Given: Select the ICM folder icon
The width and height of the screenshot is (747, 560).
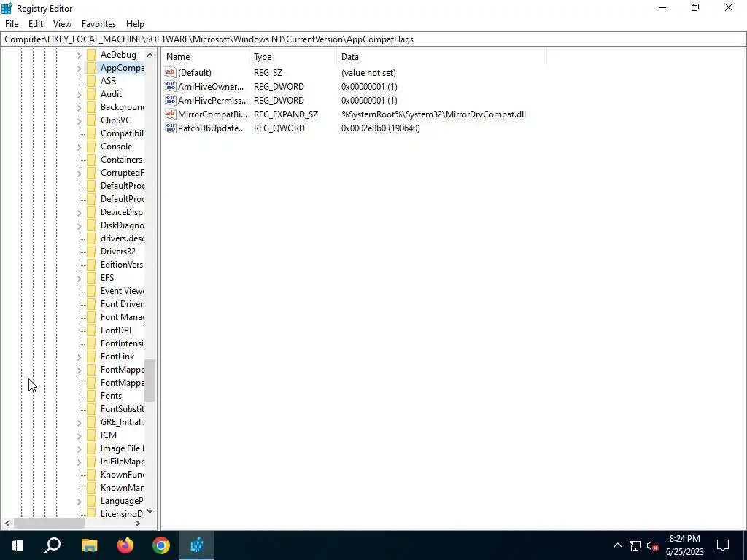Looking at the screenshot, I should click(x=91, y=435).
